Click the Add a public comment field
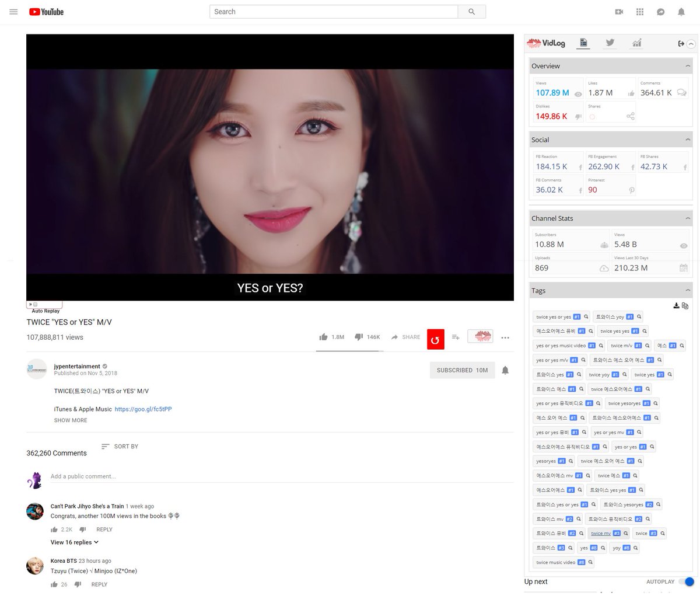 282,476
